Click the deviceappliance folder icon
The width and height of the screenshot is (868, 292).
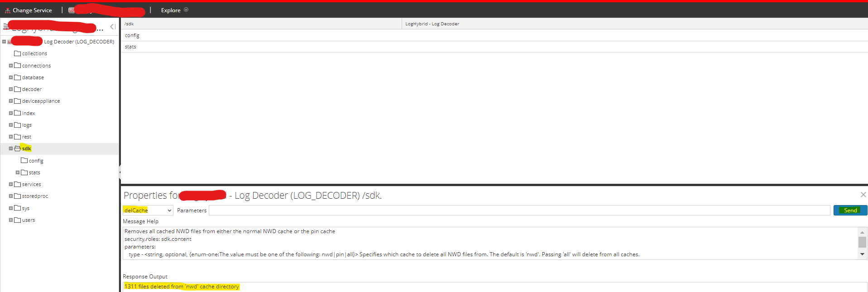point(18,101)
